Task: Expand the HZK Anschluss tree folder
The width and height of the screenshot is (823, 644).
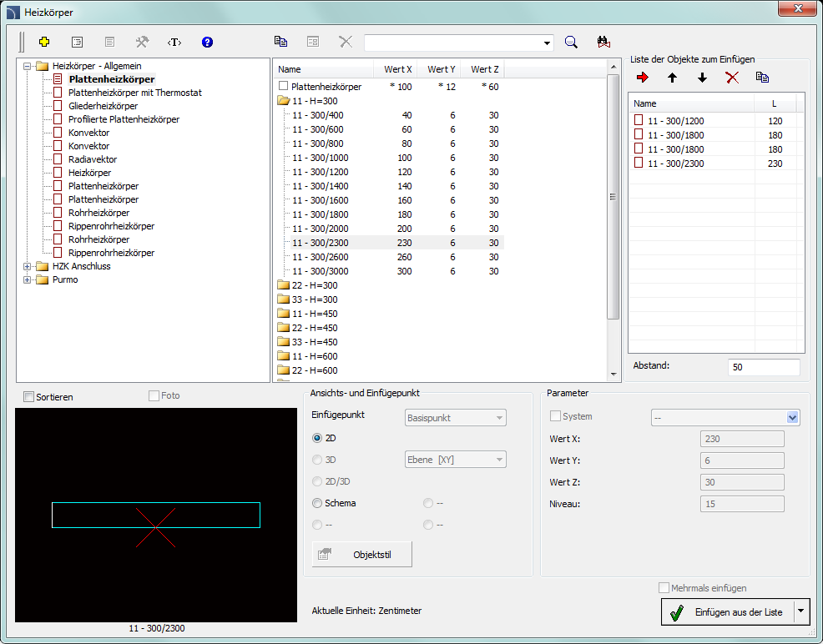Action: pyautogui.click(x=28, y=266)
